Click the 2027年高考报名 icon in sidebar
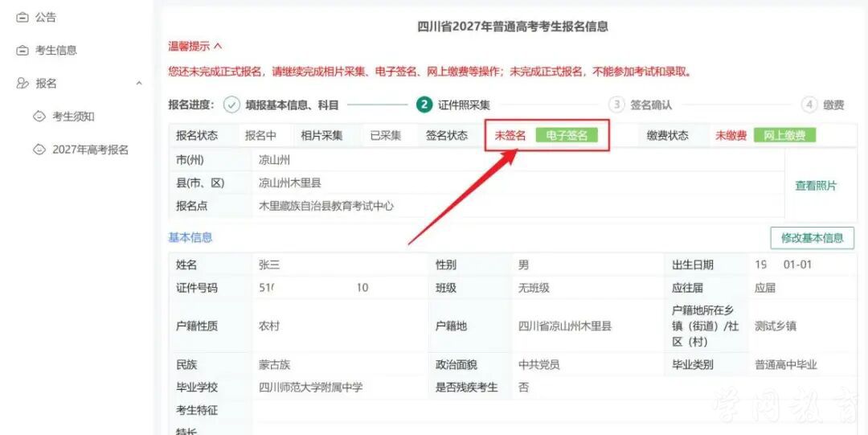 pos(39,150)
